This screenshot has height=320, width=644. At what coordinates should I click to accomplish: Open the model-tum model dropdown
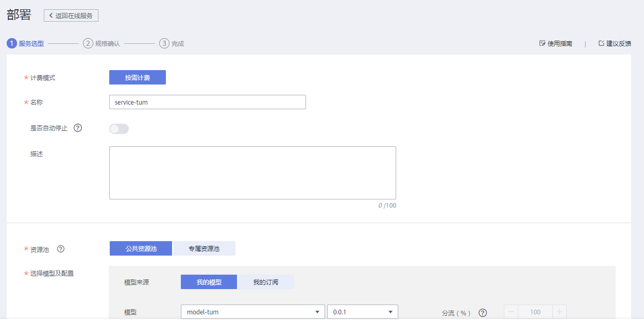tap(253, 312)
